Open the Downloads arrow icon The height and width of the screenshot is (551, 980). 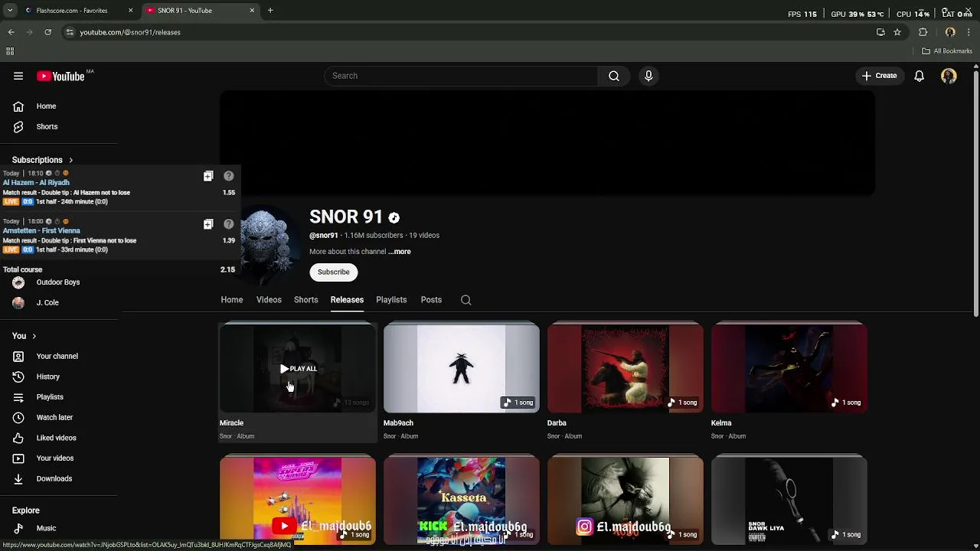pyautogui.click(x=18, y=478)
